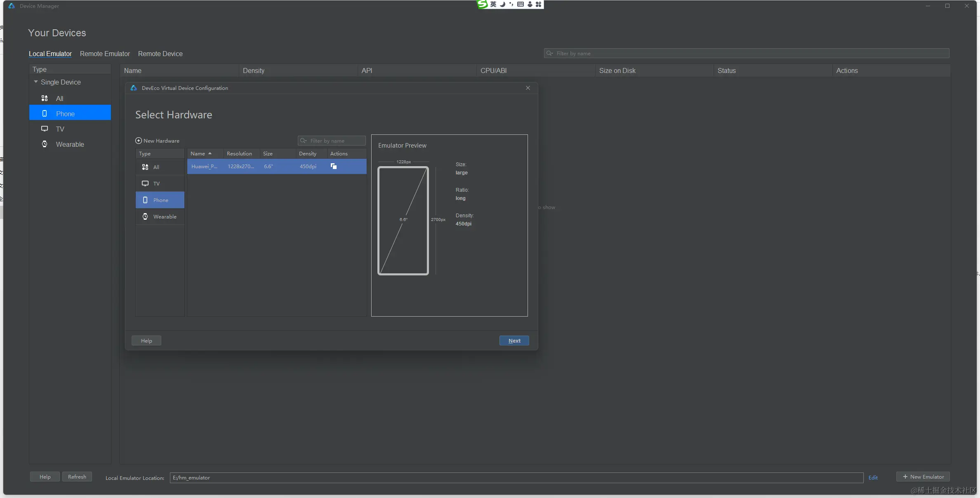Screen dimensions: 980x498
Task: Select Wearable in the Your Devices sidebar
Action: pos(70,145)
